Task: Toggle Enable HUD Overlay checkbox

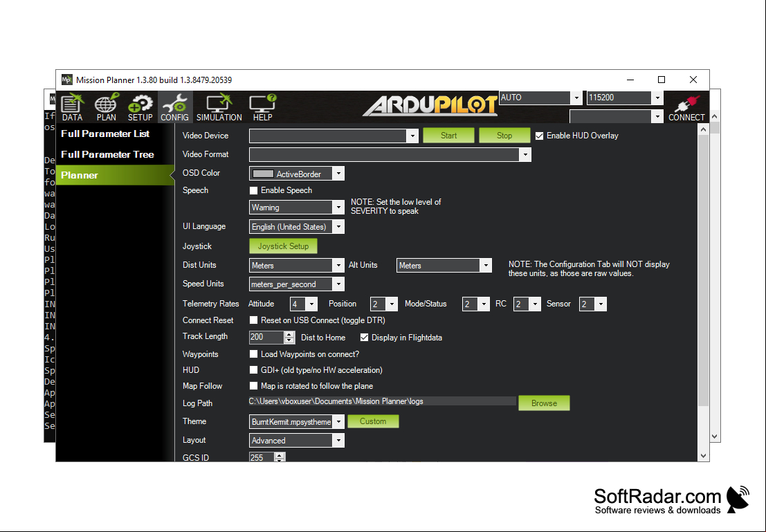Action: click(x=539, y=136)
